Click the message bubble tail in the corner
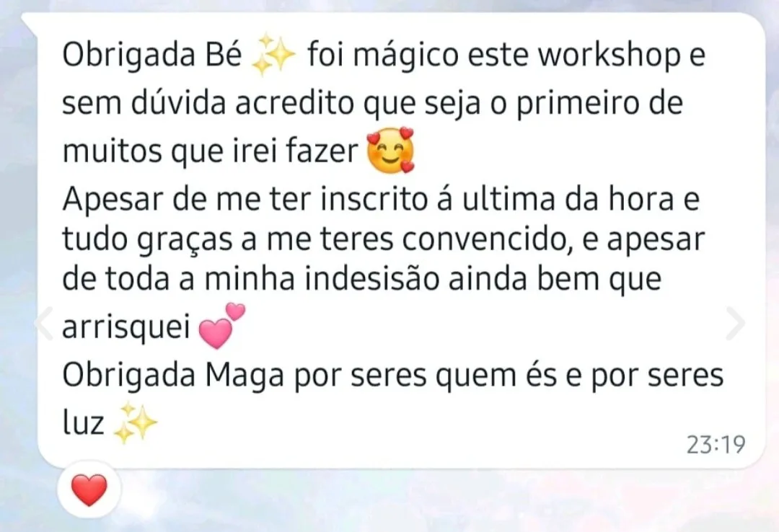779x532 pixels. coord(30,24)
